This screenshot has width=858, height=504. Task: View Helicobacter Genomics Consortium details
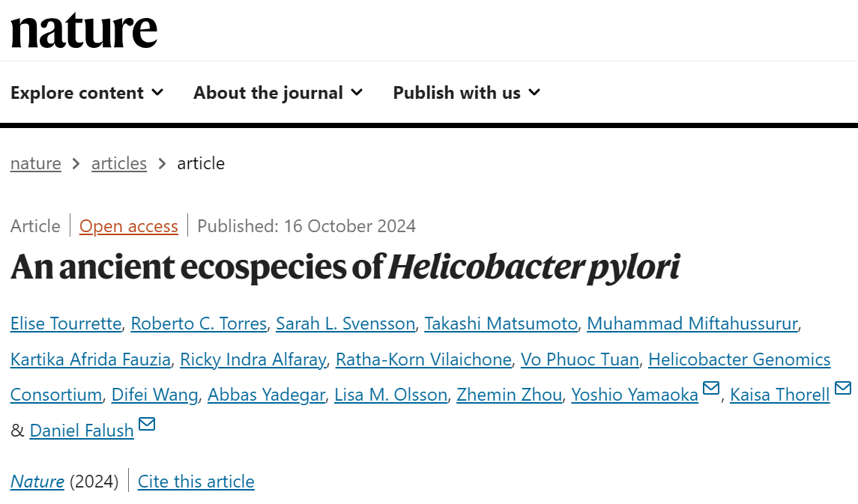(739, 359)
